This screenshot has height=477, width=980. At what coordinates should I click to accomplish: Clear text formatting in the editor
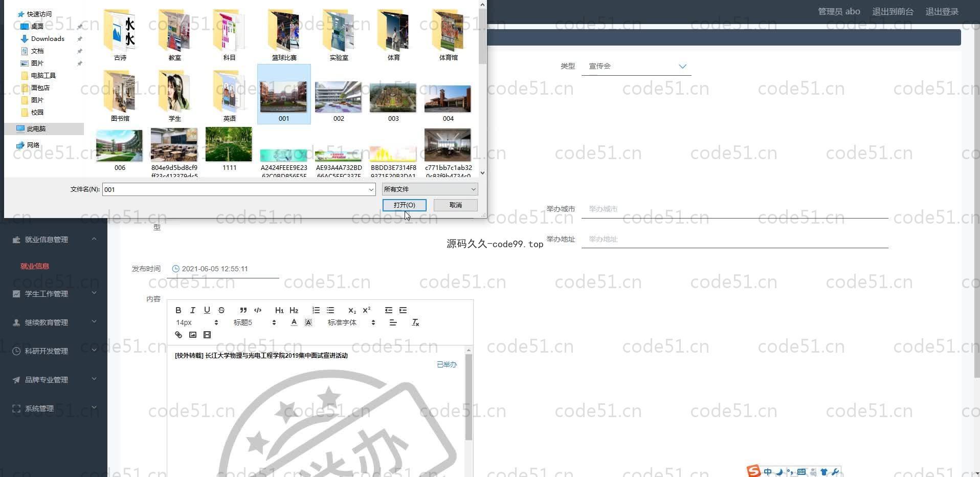pos(415,322)
